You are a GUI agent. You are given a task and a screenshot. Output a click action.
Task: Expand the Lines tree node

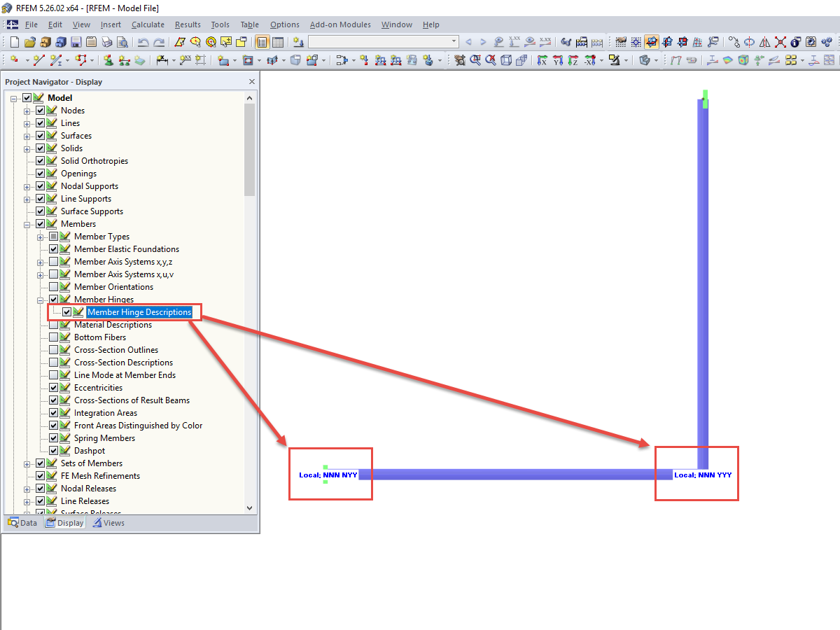[27, 123]
